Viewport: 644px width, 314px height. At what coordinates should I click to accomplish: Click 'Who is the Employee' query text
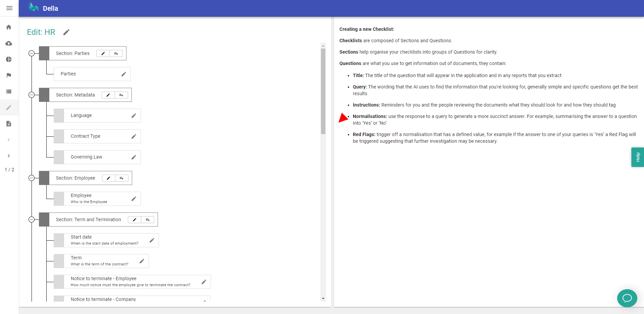tap(89, 202)
